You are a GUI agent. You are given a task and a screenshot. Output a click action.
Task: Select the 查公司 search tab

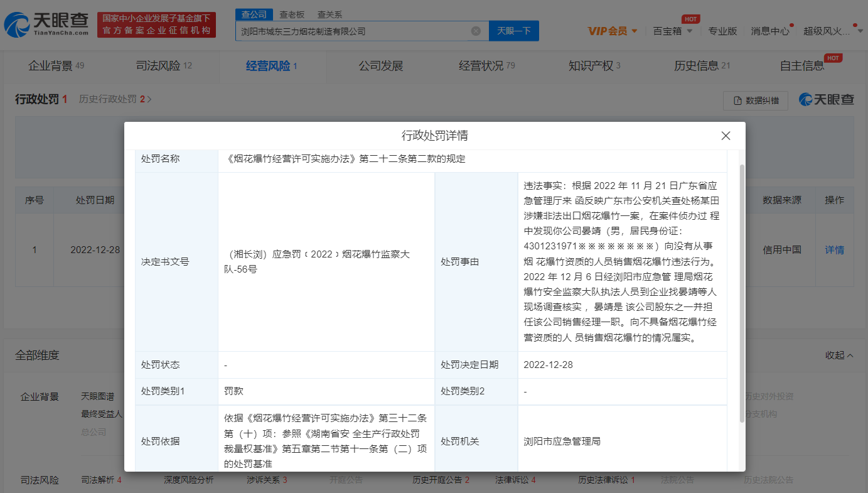pyautogui.click(x=254, y=14)
